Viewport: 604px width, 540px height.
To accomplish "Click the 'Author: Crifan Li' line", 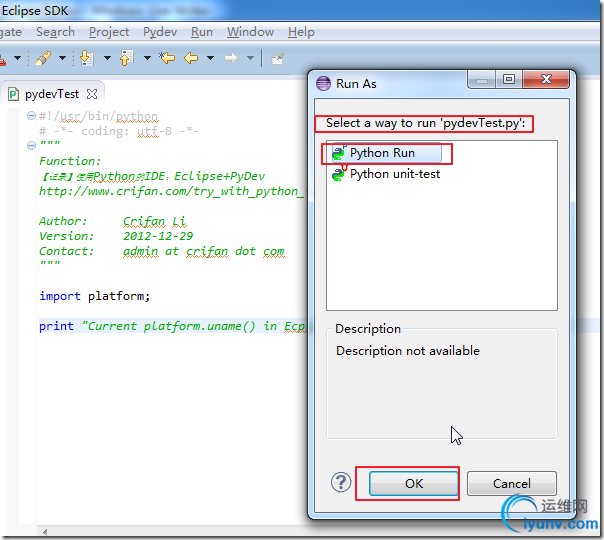I will (x=112, y=221).
